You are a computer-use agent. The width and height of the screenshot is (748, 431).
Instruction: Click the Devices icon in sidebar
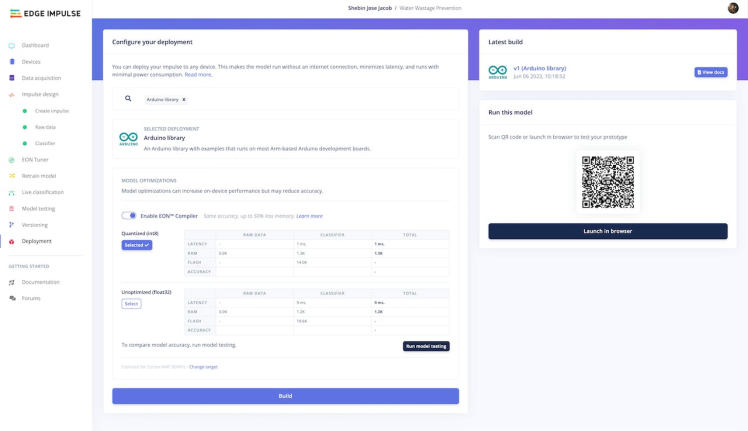pyautogui.click(x=11, y=62)
